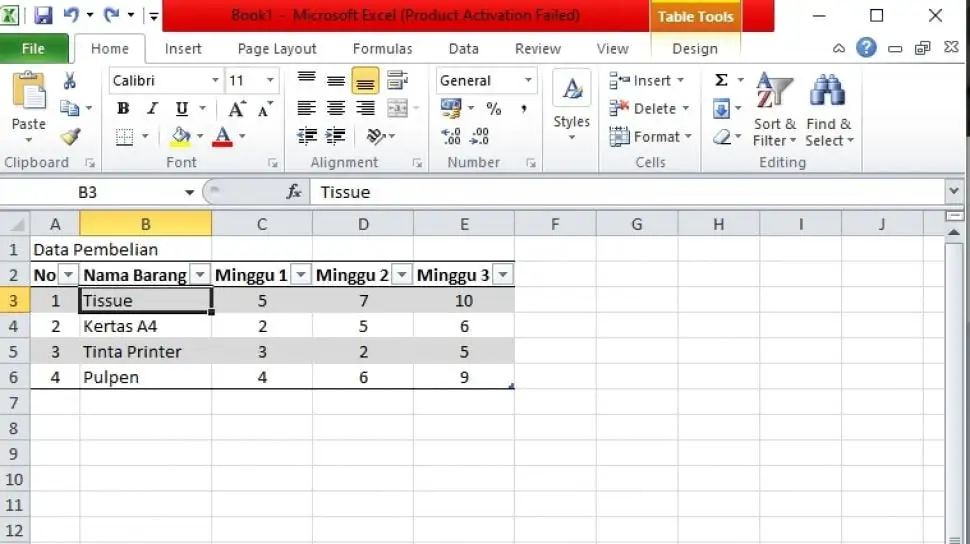This screenshot has height=544, width=970.
Task: Switch to the Data tab
Action: point(463,49)
